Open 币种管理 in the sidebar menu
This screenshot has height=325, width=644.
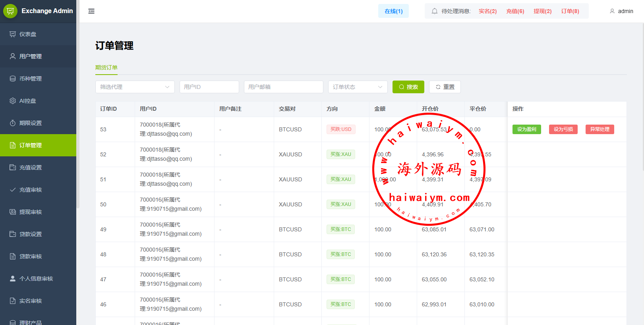coord(38,79)
